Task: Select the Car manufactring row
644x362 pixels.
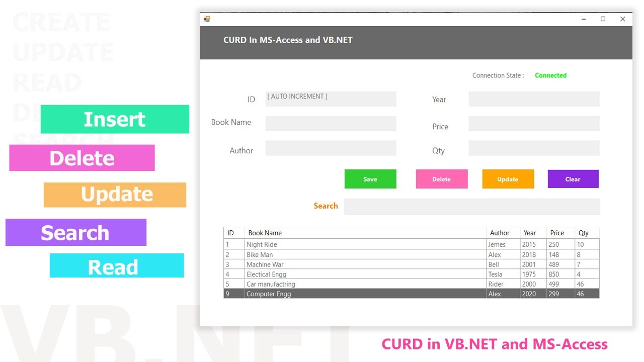Action: (412, 284)
